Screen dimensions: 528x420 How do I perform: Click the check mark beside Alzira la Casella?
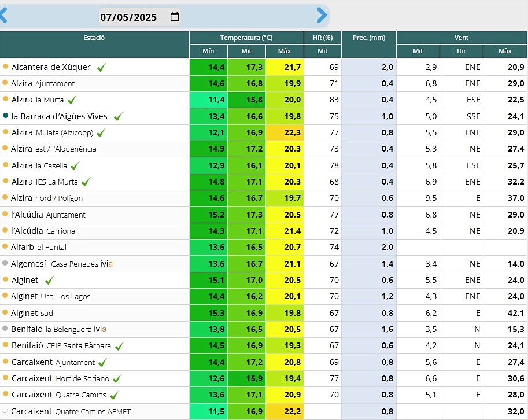[x=75, y=165]
